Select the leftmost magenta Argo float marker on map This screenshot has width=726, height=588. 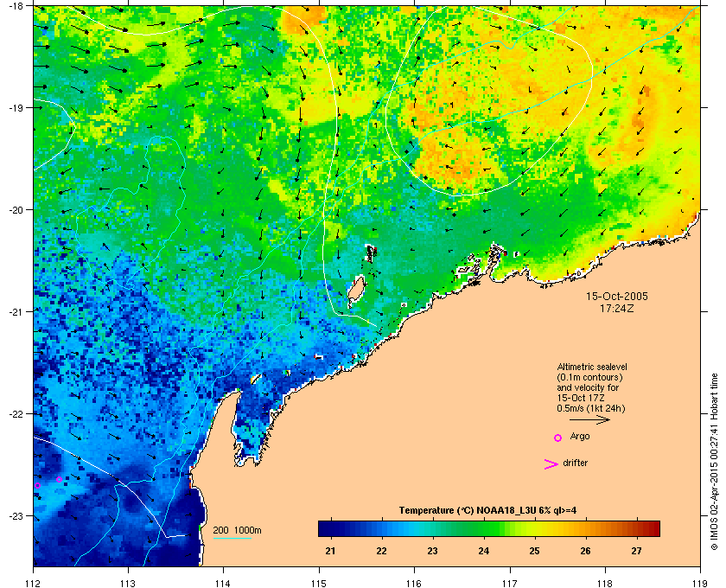tap(37, 486)
